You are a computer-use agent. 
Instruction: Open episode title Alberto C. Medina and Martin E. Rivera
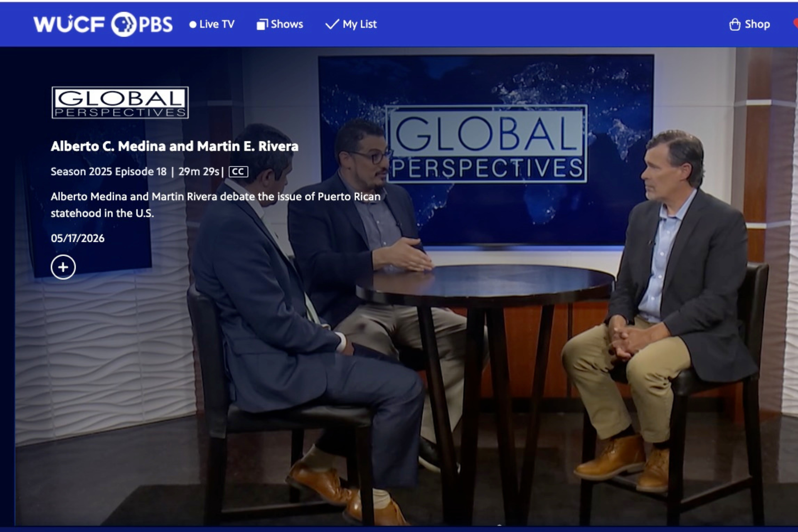175,146
